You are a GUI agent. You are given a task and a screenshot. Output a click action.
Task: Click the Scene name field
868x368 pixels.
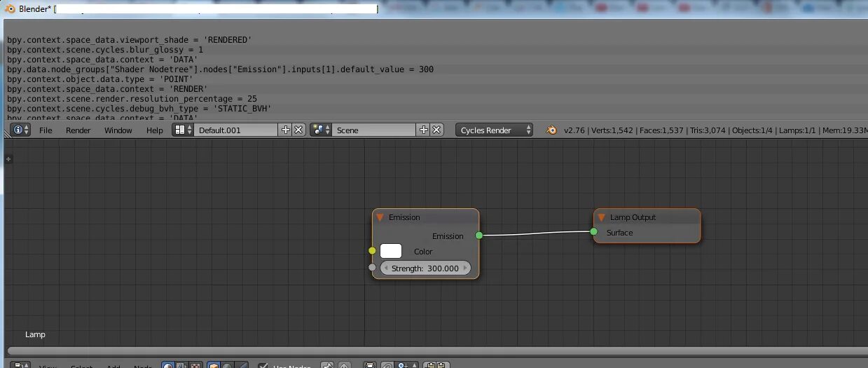[374, 130]
